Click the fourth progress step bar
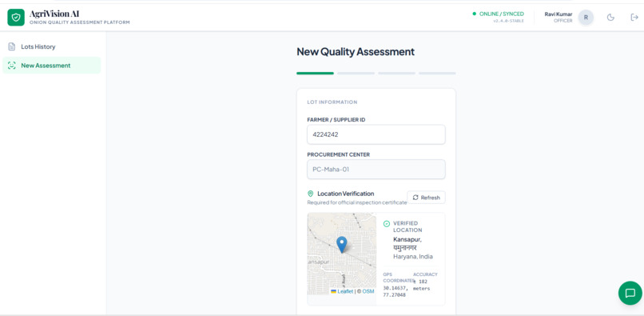 [437, 74]
